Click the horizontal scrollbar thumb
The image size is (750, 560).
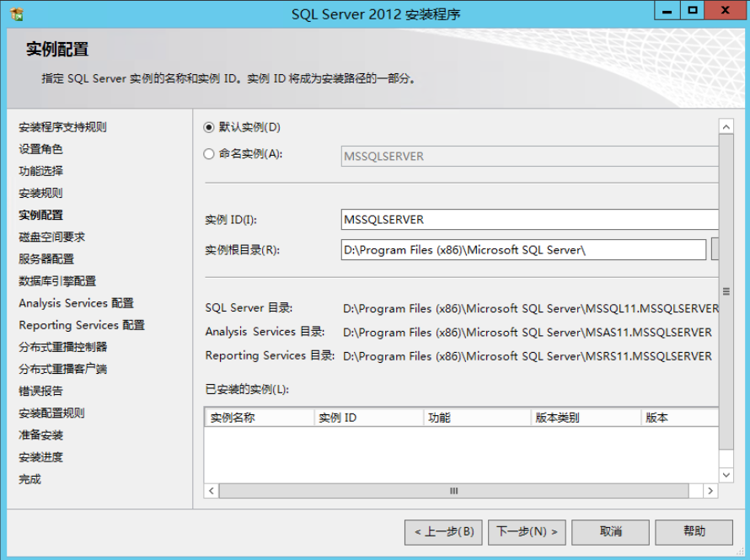tap(454, 491)
